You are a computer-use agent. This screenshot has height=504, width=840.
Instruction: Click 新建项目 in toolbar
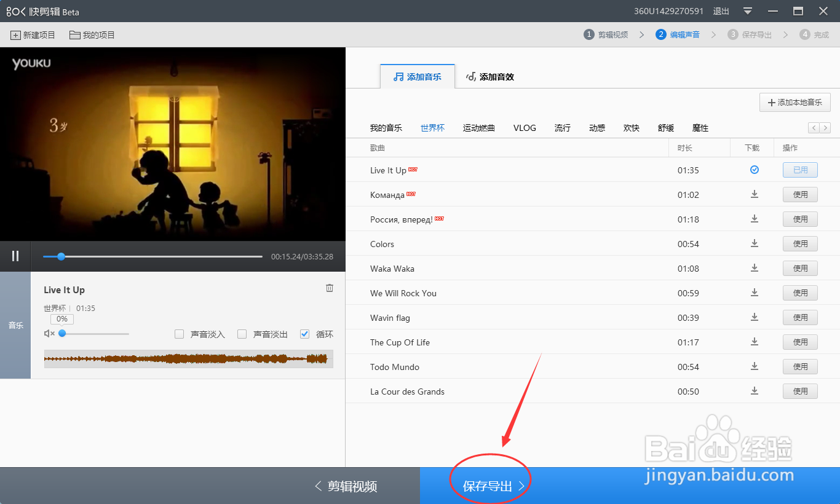click(33, 35)
